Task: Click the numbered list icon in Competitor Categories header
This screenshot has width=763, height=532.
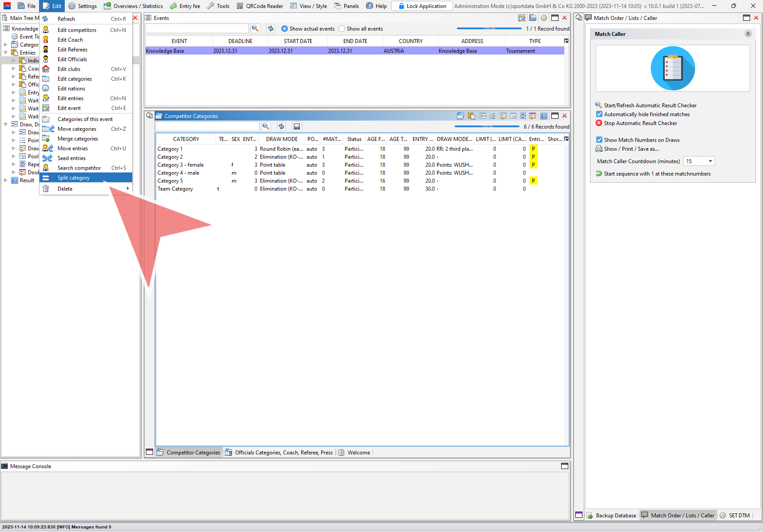Action: pyautogui.click(x=492, y=116)
